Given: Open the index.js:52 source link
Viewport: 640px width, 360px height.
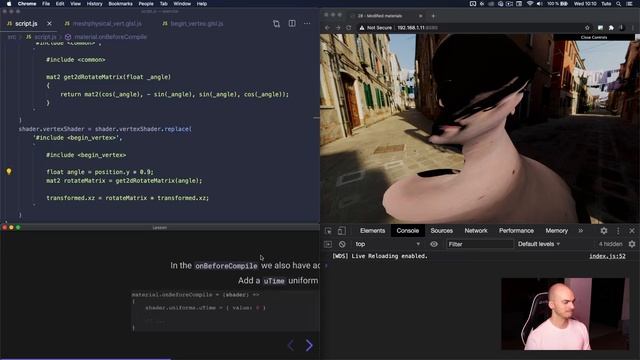Looking at the screenshot, I should coord(607,256).
